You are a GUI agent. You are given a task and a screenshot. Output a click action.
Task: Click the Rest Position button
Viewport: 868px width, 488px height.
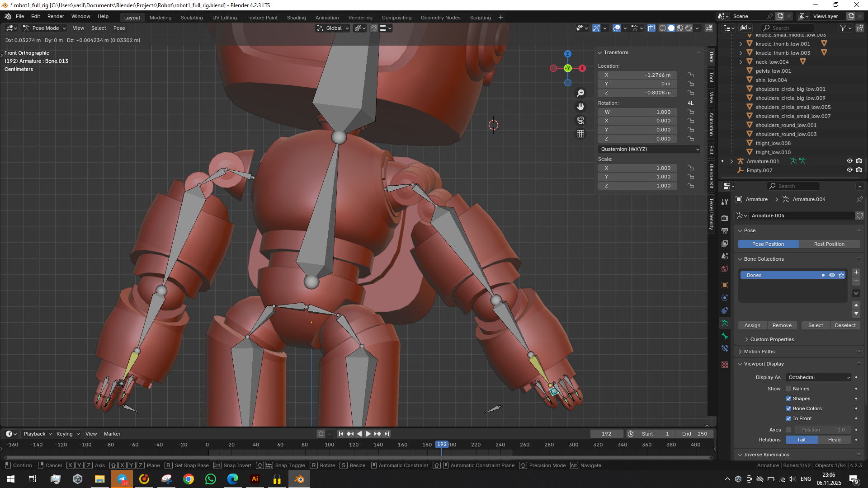pyautogui.click(x=829, y=244)
